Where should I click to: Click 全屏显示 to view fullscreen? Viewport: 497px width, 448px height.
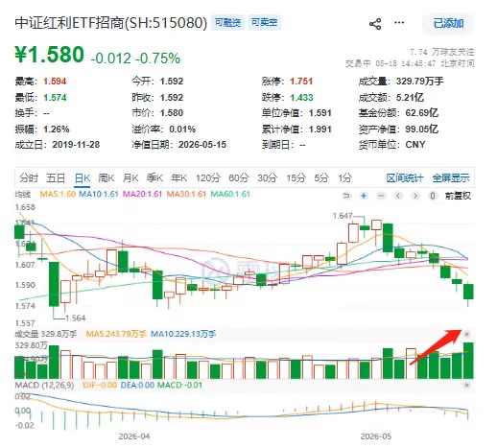(x=451, y=177)
